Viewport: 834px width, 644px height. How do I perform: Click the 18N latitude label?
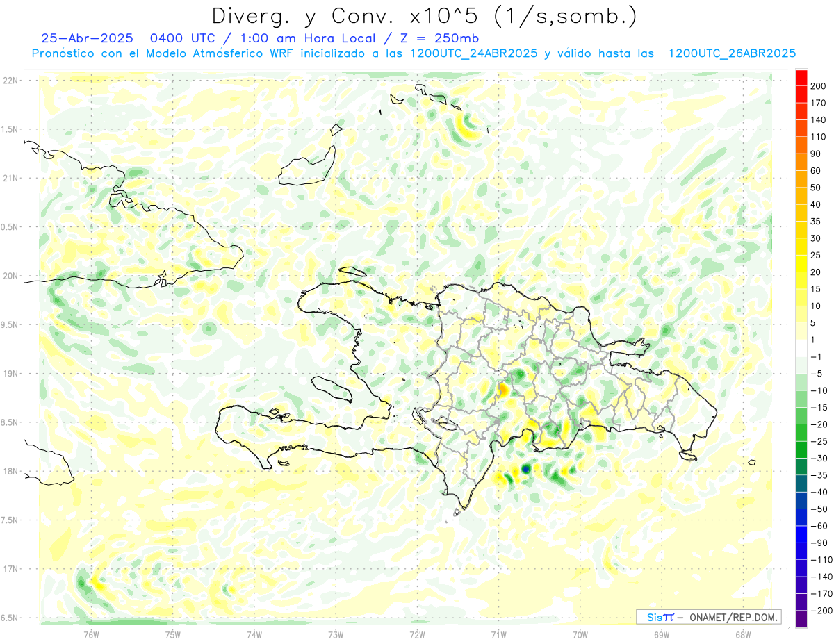(10, 471)
